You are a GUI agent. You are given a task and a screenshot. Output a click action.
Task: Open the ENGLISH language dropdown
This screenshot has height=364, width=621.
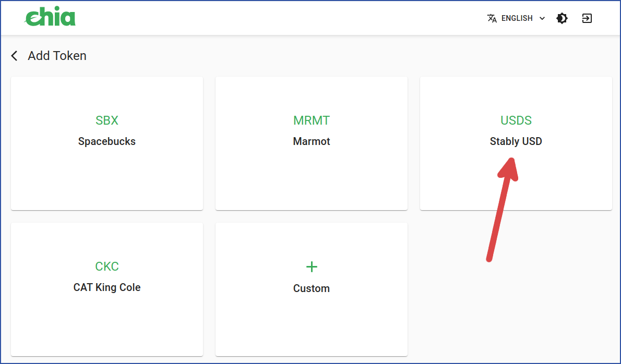pos(516,18)
